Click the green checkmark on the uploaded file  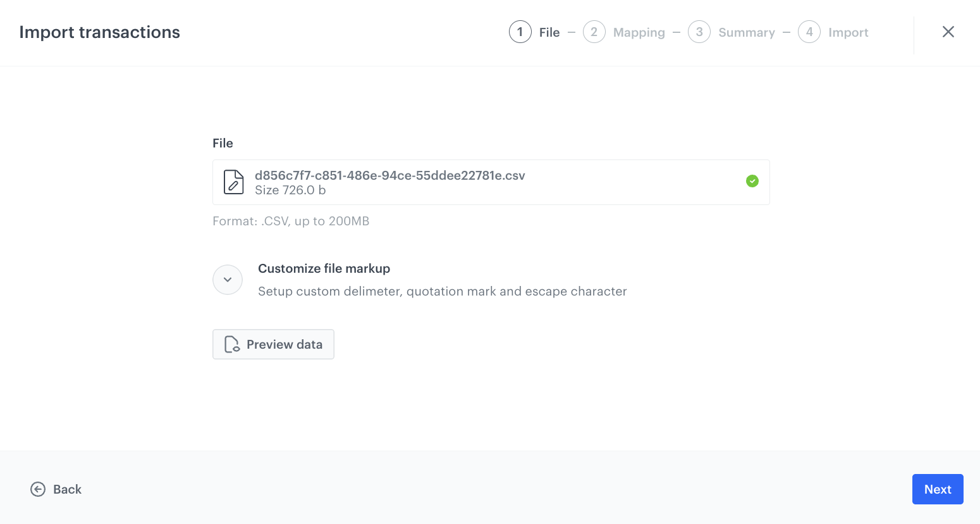pyautogui.click(x=752, y=181)
